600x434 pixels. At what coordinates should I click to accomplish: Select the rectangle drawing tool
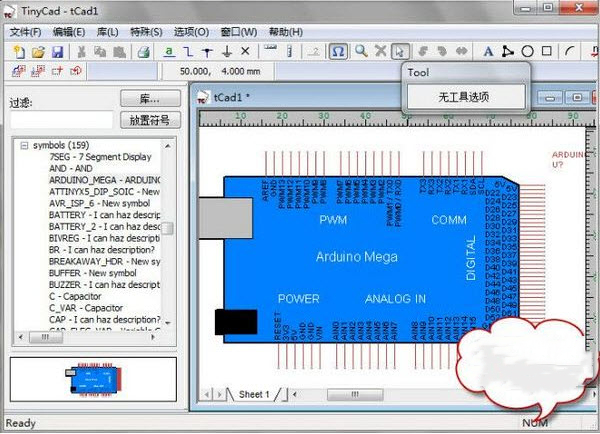[546, 51]
